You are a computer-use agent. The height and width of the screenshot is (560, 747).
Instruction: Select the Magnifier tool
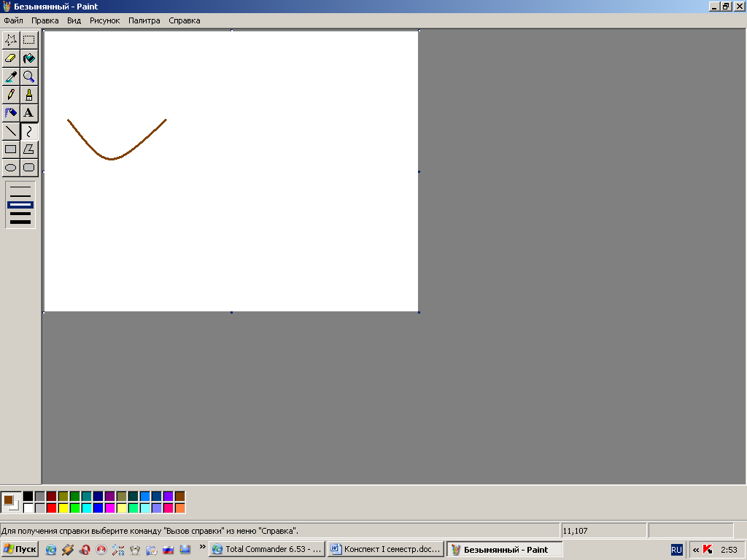coord(29,76)
